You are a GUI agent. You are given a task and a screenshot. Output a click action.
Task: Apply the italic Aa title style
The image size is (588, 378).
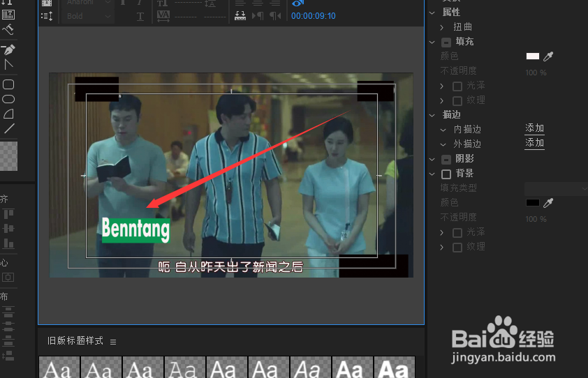[x=311, y=368]
